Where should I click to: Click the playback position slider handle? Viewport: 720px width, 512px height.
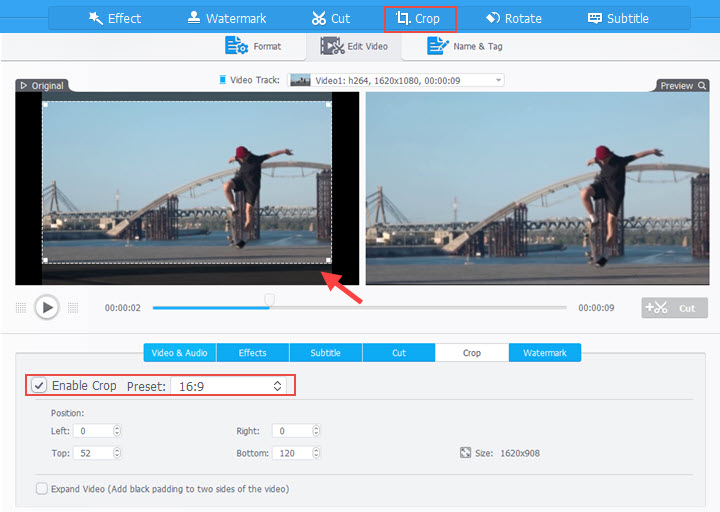point(270,300)
